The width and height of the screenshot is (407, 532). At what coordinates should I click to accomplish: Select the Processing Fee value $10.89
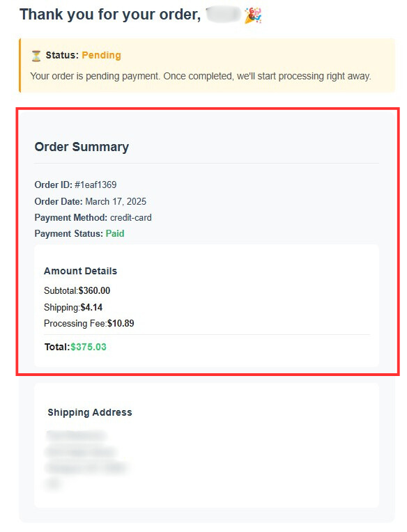tap(121, 323)
